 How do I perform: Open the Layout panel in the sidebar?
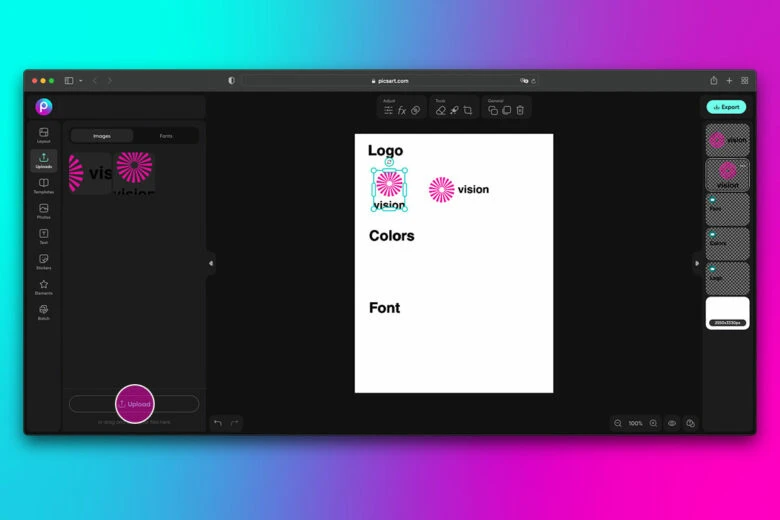click(x=43, y=134)
